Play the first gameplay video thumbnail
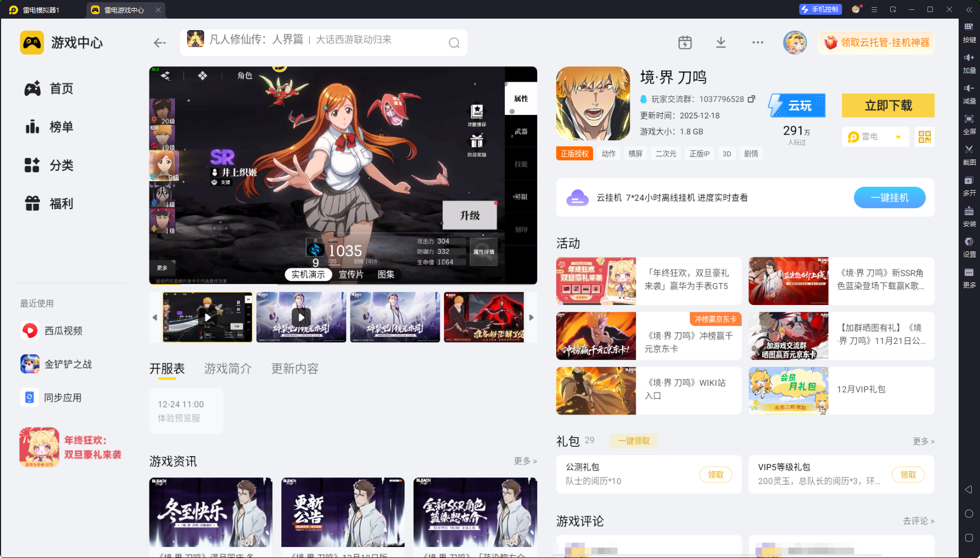The height and width of the screenshot is (558, 980). (207, 317)
